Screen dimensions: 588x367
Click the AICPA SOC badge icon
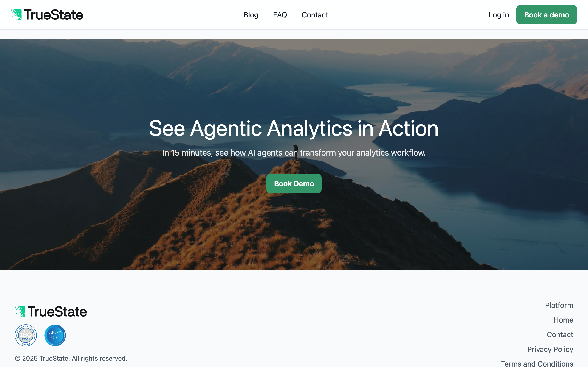55,335
